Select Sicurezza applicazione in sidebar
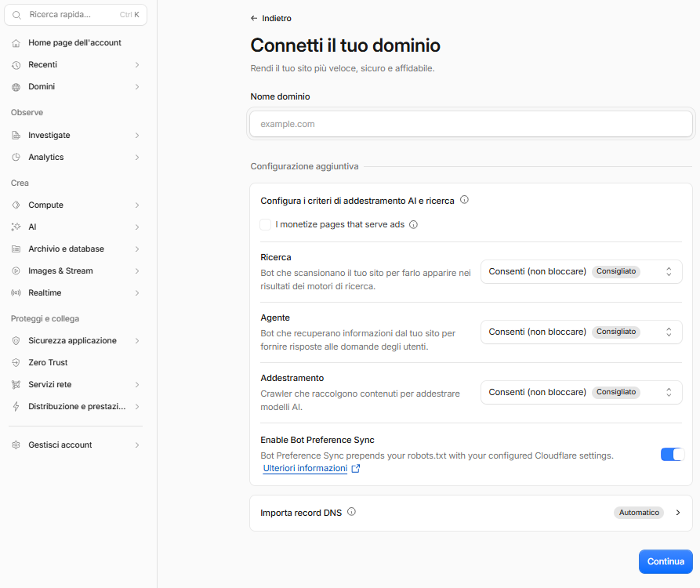 coord(75,341)
